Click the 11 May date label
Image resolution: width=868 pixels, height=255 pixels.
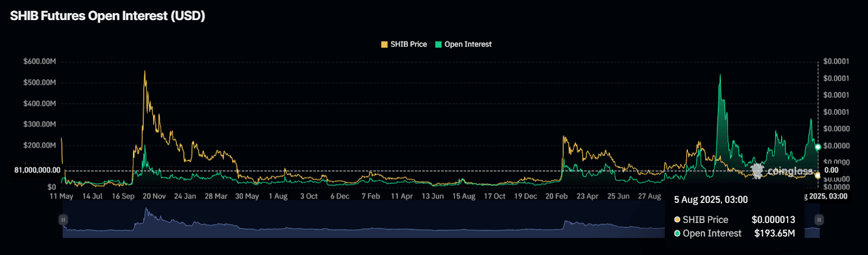[61, 196]
